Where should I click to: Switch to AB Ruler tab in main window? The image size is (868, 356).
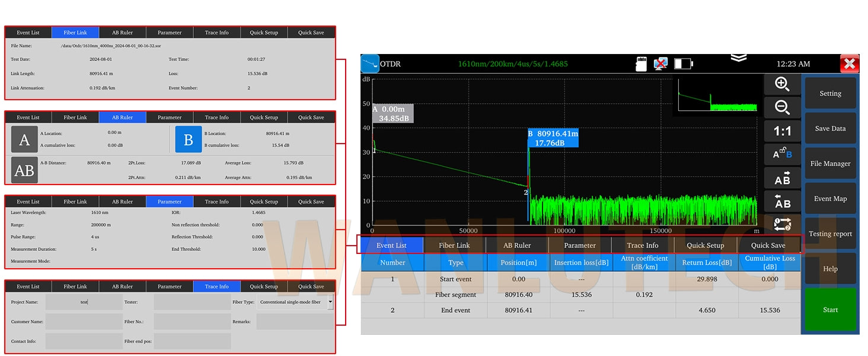(x=518, y=245)
